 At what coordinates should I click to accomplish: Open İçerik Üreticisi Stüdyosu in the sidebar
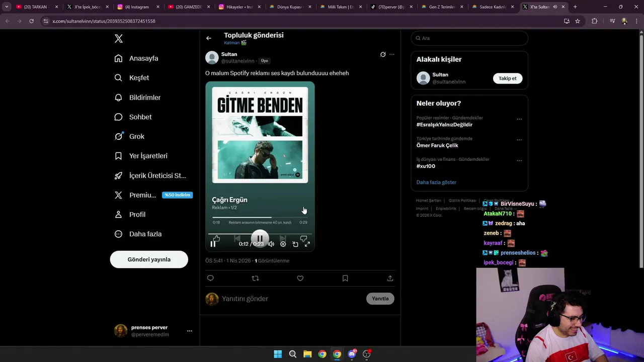150,175
